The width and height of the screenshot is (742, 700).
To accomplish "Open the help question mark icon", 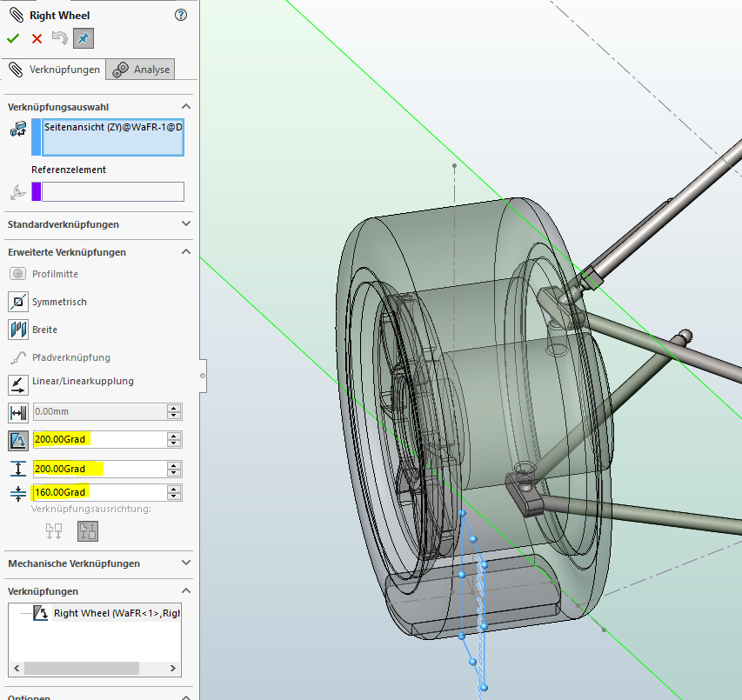I will click(x=181, y=15).
